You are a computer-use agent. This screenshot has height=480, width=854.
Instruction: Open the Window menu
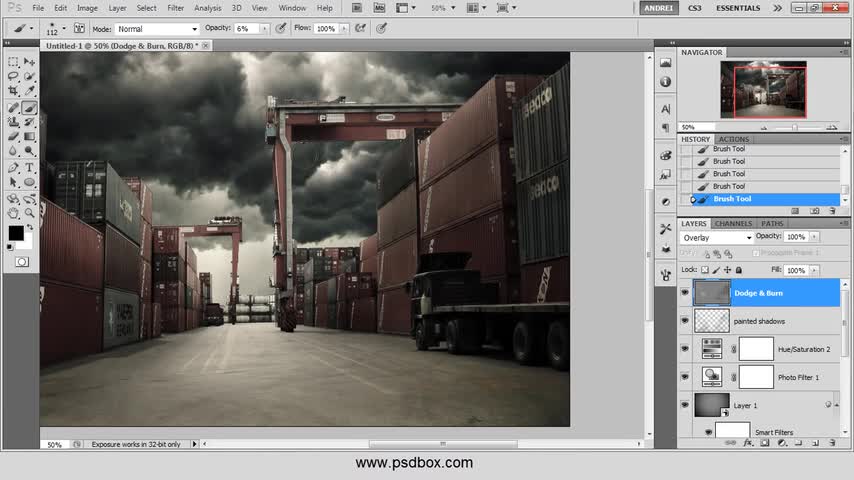pos(292,8)
